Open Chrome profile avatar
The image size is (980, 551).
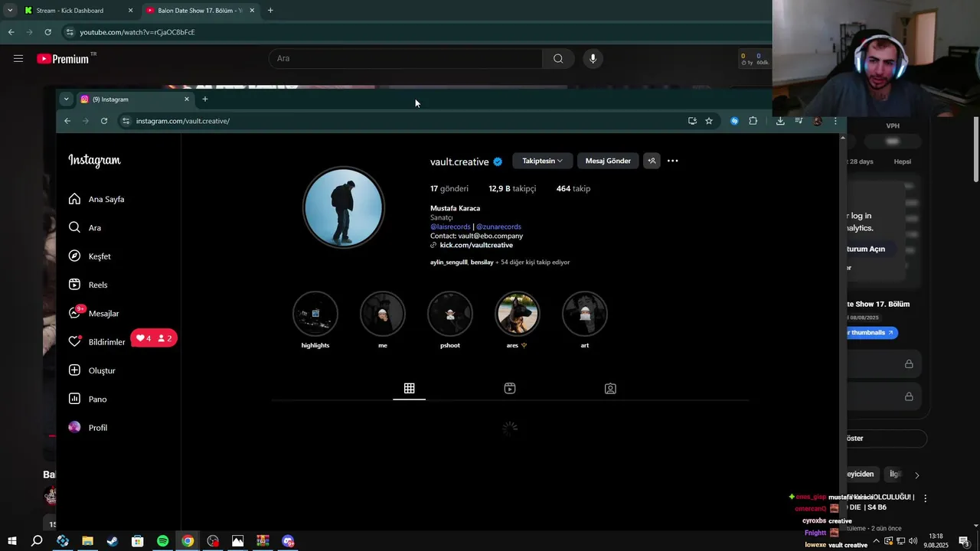click(x=817, y=121)
